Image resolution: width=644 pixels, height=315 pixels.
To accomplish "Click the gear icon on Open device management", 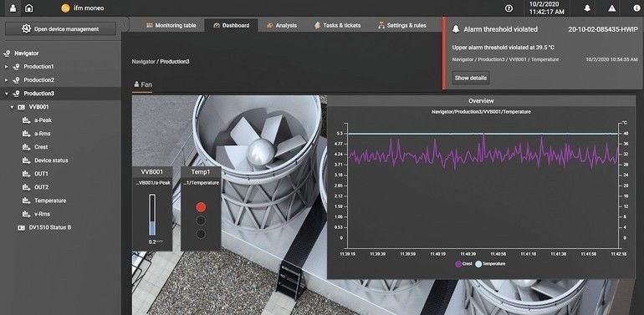I will pyautogui.click(x=27, y=28).
